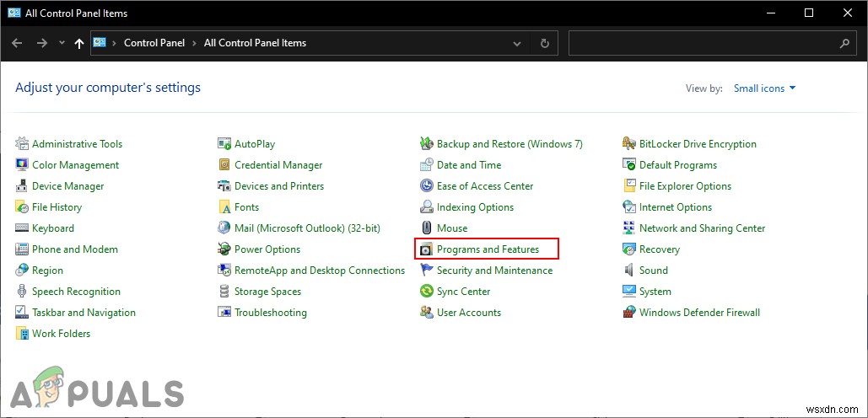The height and width of the screenshot is (418, 868).
Task: Open the Windows Defender Firewall icon
Action: point(629,312)
